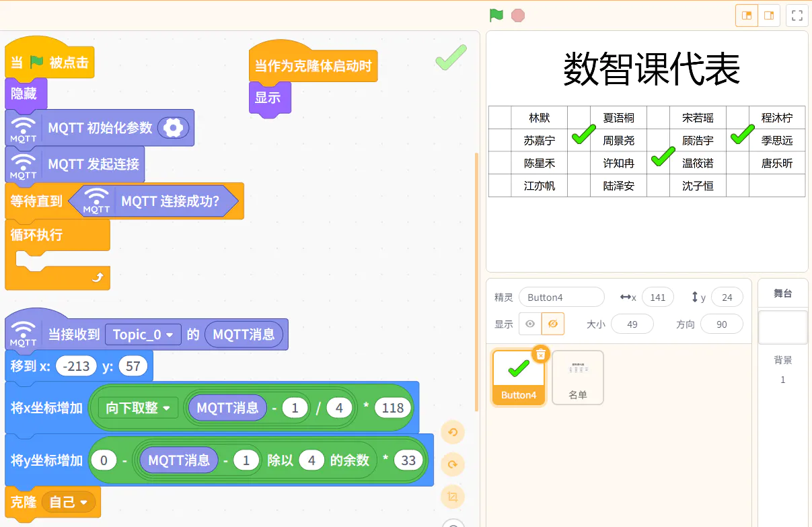812x527 pixels.
Task: Click 顾浩宇 name on stage
Action: (x=698, y=141)
